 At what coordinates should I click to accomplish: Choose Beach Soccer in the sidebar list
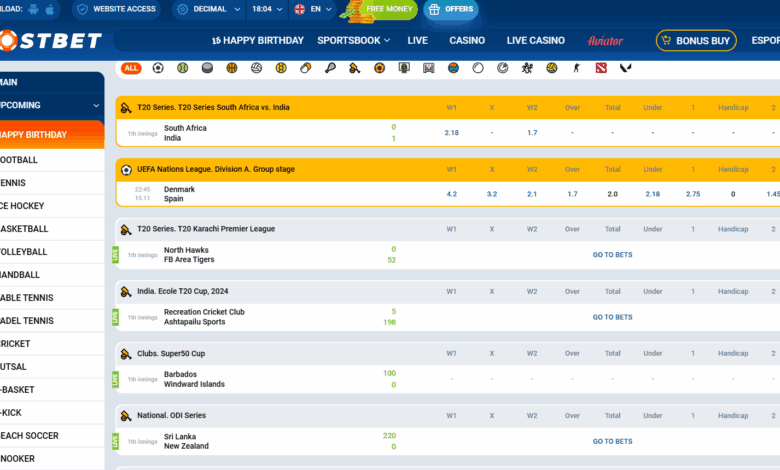[x=52, y=436]
